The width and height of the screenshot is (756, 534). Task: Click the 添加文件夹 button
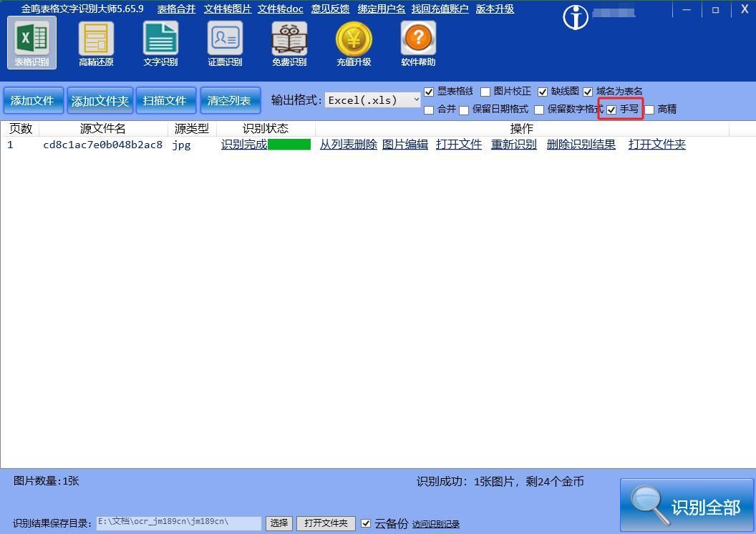click(100, 100)
